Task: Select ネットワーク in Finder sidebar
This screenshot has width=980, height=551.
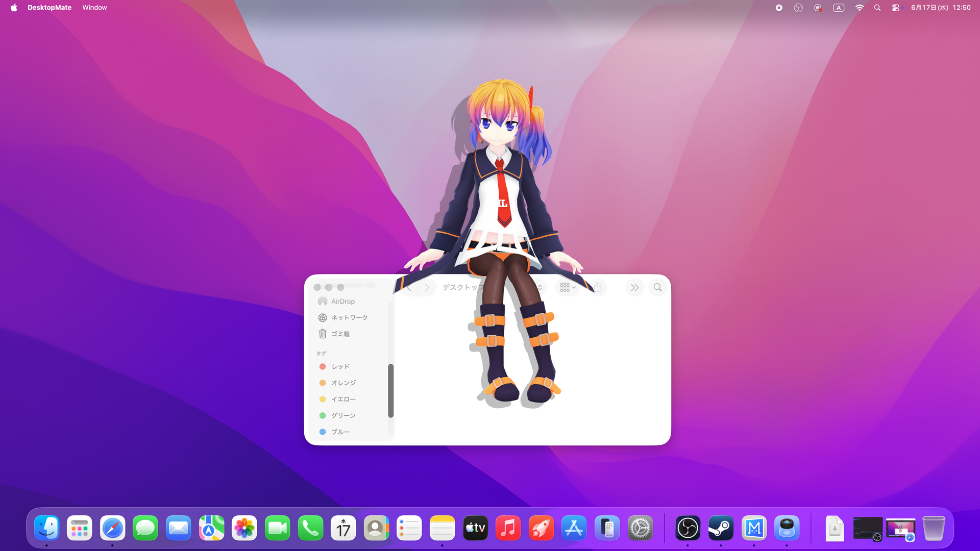Action: click(351, 318)
